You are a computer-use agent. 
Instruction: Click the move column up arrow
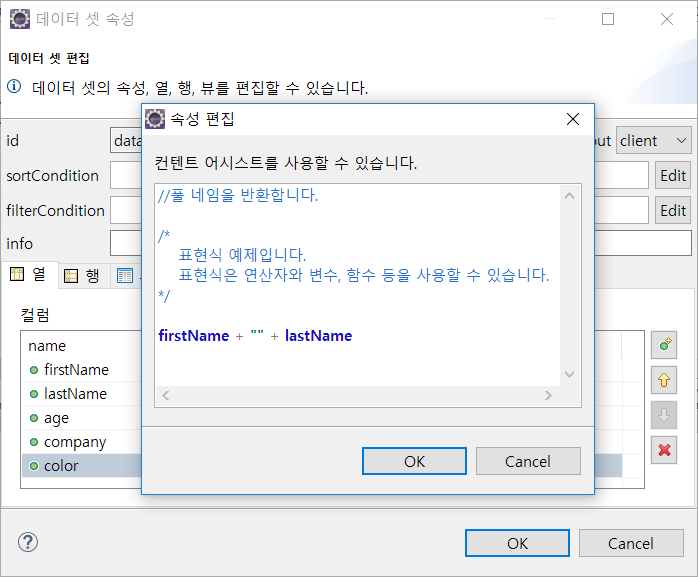click(x=664, y=380)
